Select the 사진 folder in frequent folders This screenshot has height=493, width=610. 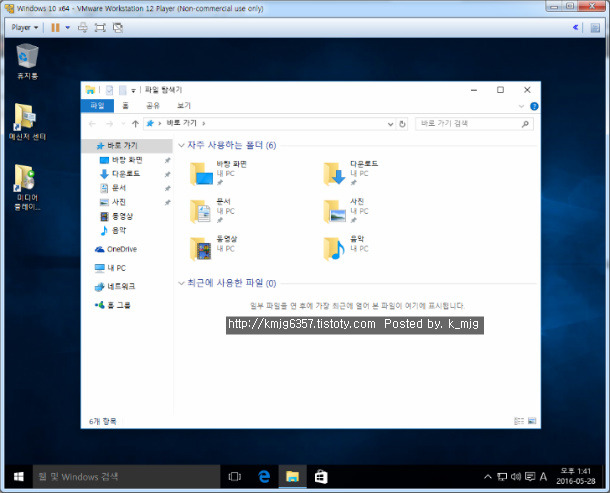(346, 211)
